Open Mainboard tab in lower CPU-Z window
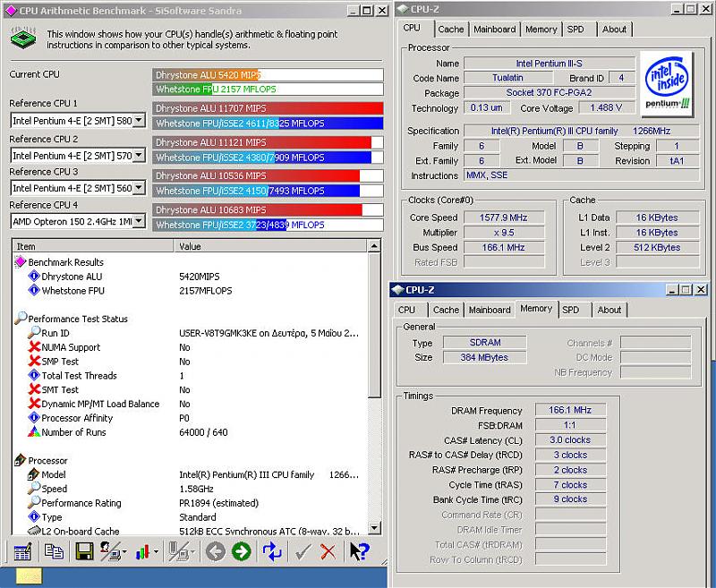 click(x=490, y=310)
